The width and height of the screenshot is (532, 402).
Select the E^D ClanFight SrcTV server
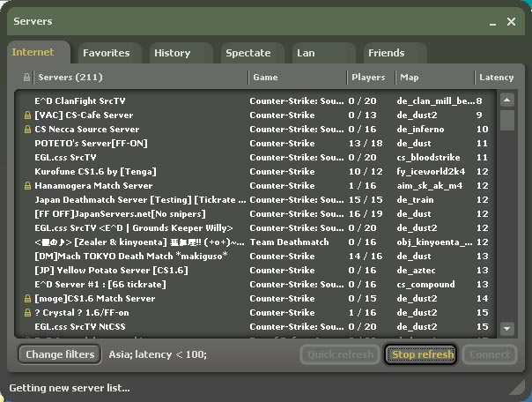point(255,101)
